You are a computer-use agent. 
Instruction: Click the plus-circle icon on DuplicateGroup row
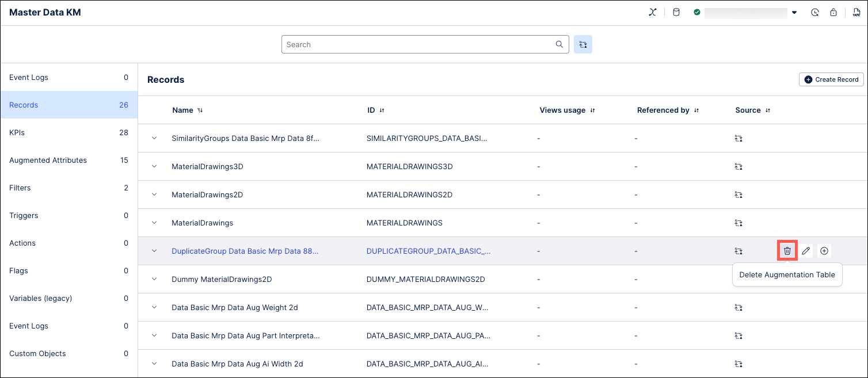[824, 251]
